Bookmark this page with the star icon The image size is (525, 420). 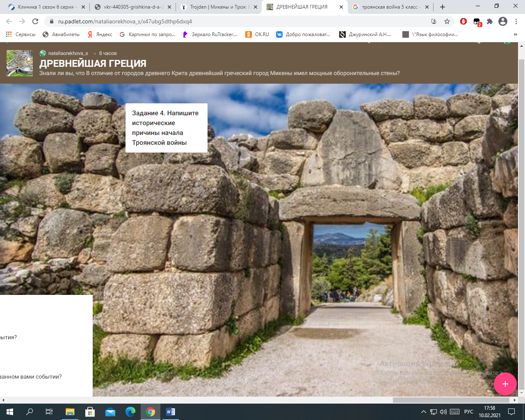(x=447, y=21)
